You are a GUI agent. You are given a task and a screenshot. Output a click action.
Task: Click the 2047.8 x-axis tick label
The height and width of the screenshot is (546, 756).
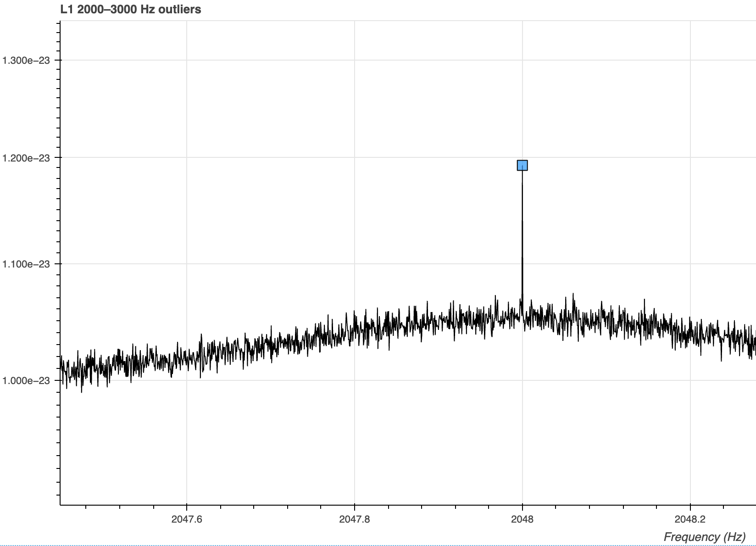(x=354, y=519)
